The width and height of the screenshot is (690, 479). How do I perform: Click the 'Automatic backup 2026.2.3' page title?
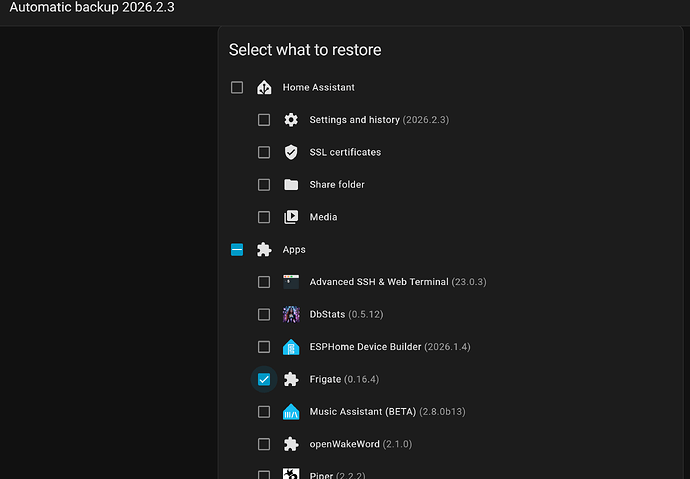coord(92,7)
